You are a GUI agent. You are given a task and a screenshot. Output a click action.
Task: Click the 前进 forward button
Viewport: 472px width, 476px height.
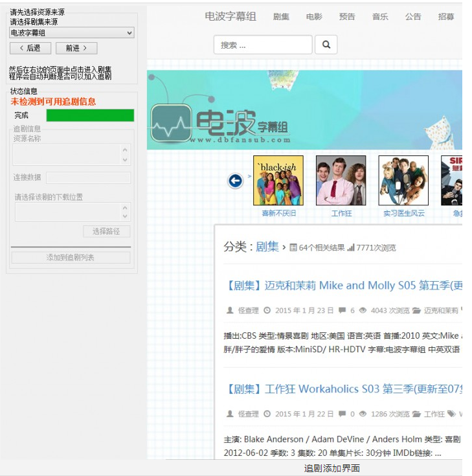76,48
